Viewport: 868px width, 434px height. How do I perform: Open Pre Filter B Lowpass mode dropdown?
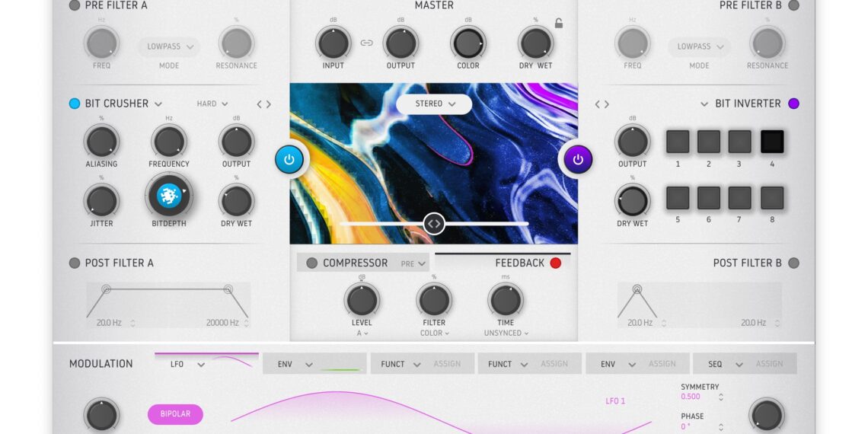[700, 47]
